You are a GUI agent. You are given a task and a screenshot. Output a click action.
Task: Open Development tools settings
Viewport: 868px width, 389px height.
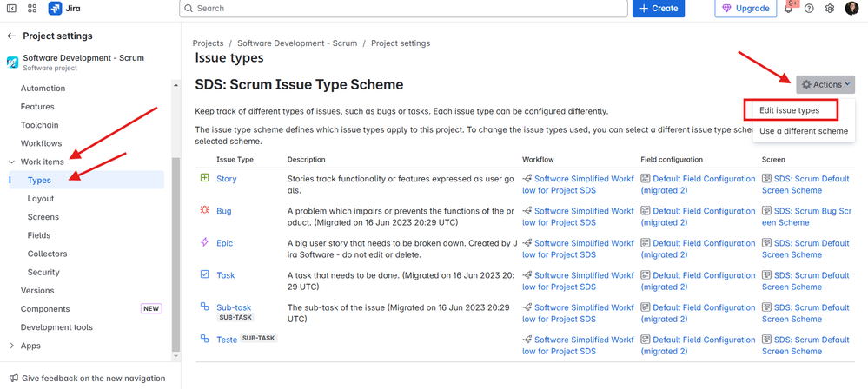coord(56,327)
